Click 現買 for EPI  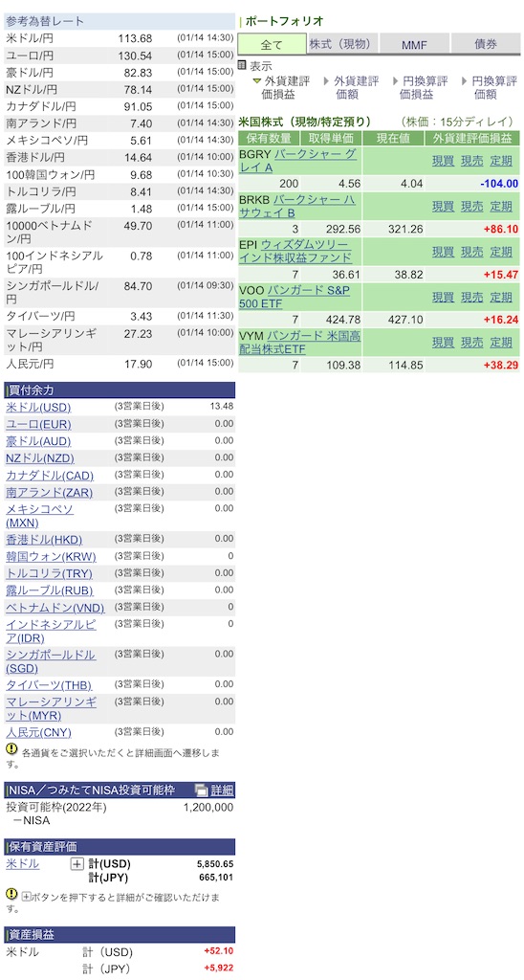[443, 252]
